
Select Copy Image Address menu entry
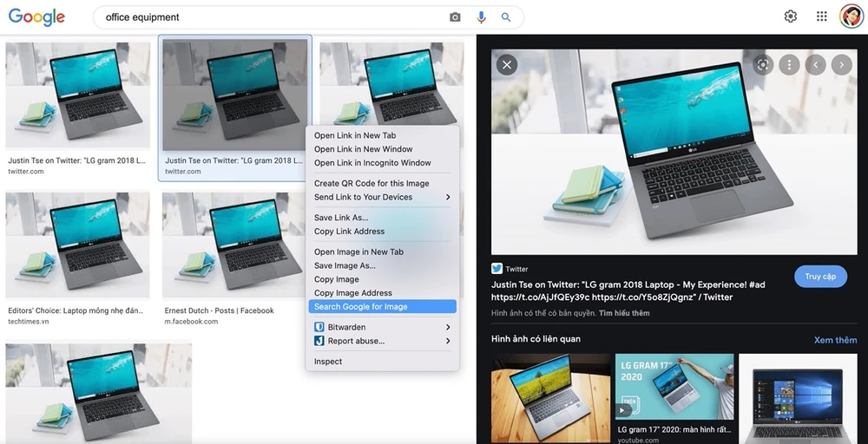point(353,293)
